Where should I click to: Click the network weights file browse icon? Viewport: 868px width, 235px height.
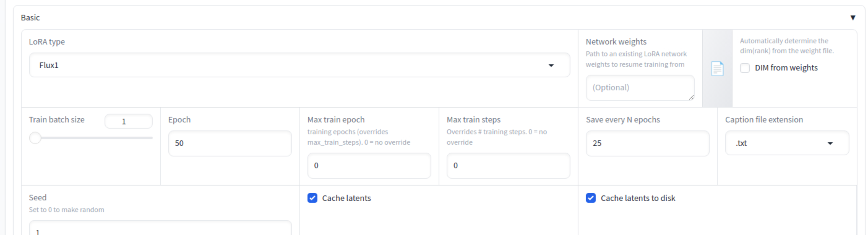(717, 69)
